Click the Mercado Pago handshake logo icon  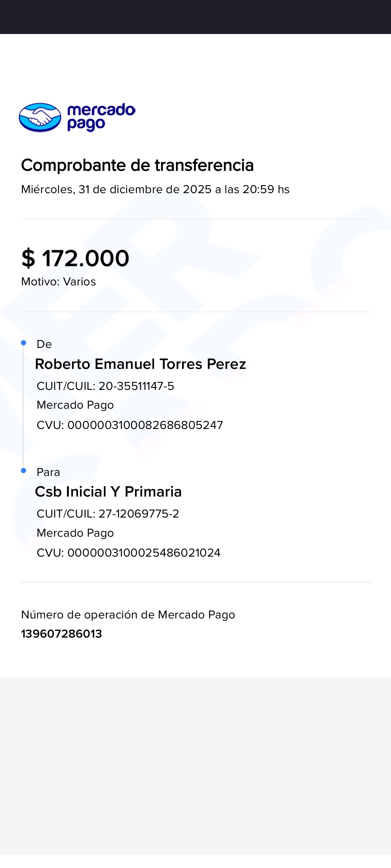(x=40, y=118)
